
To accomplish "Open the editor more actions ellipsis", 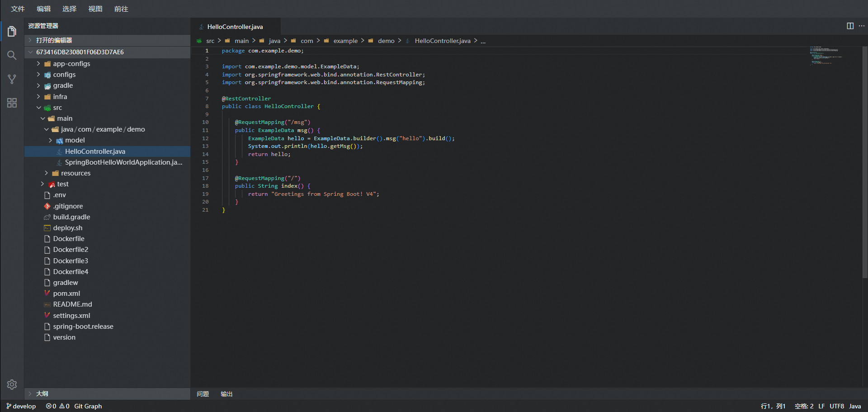I will click(862, 26).
